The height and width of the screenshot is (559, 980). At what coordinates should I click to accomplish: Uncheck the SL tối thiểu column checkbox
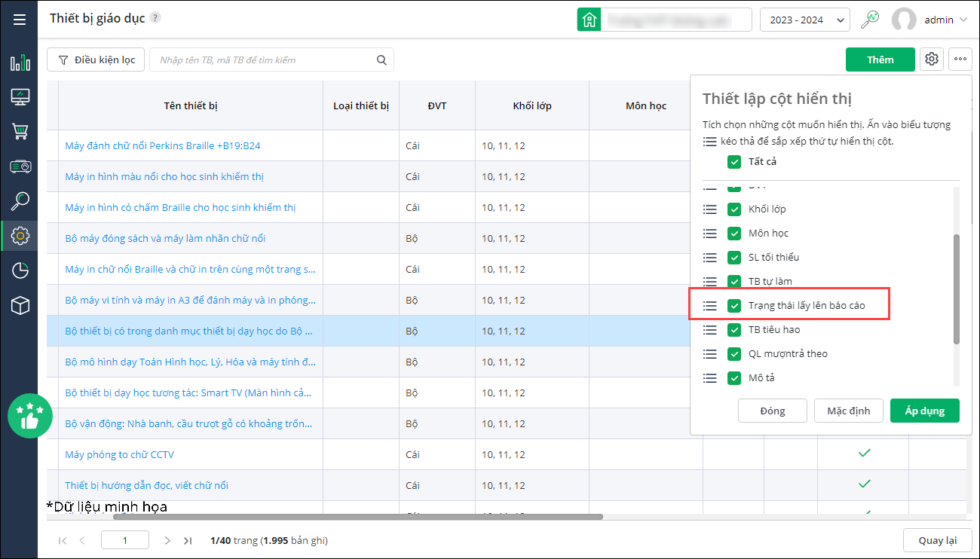coord(734,258)
